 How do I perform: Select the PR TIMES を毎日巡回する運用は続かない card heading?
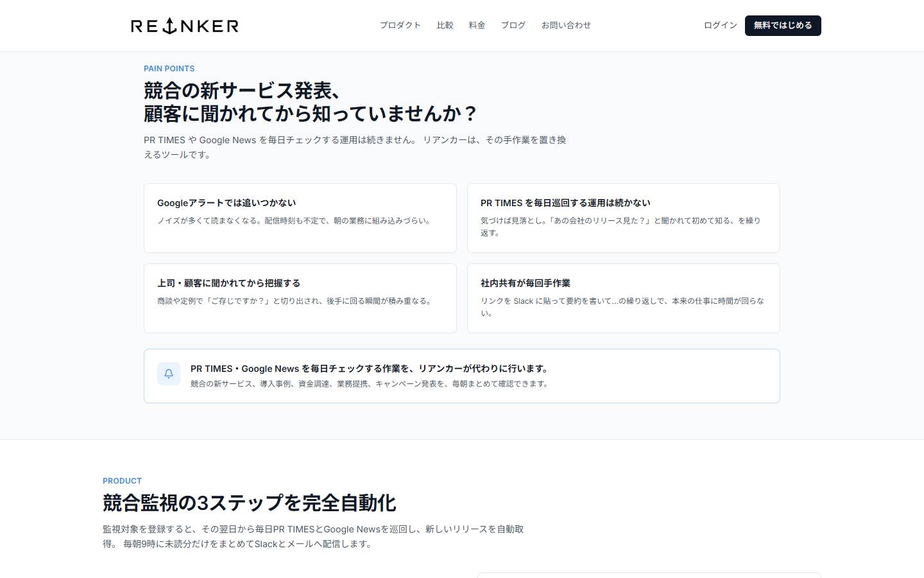565,203
